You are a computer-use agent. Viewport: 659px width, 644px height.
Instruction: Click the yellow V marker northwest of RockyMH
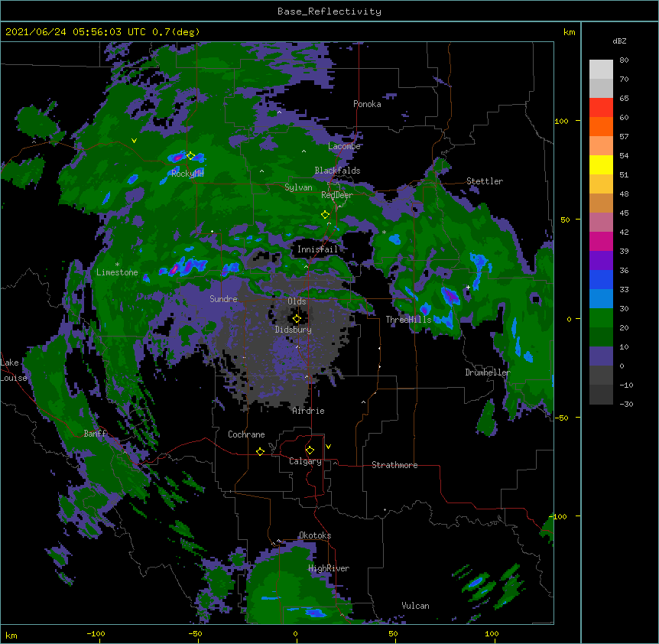click(x=134, y=141)
